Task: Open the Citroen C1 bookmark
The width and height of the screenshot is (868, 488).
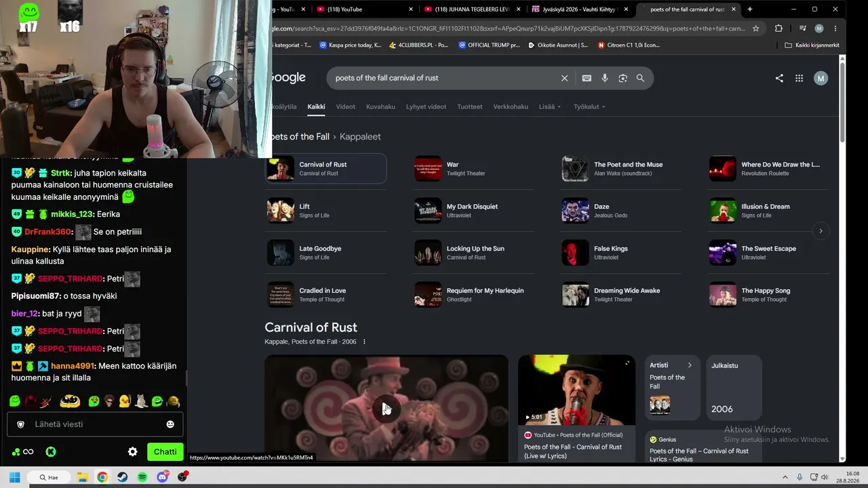Action: (x=628, y=45)
